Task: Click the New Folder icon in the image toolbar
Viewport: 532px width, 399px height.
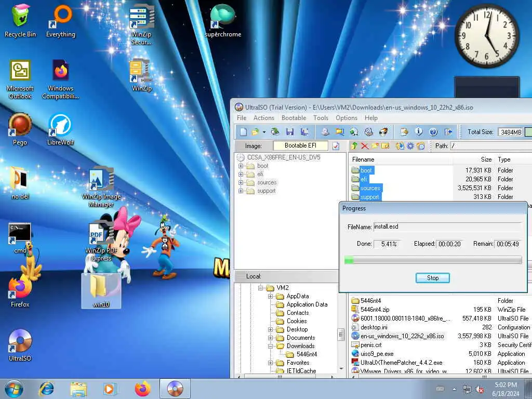Action: (375, 146)
